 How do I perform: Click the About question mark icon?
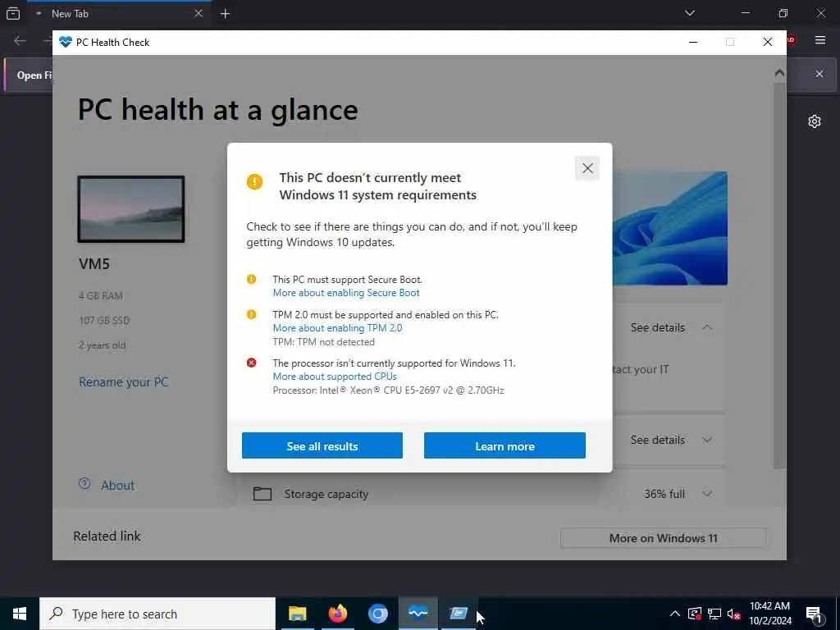tap(84, 484)
